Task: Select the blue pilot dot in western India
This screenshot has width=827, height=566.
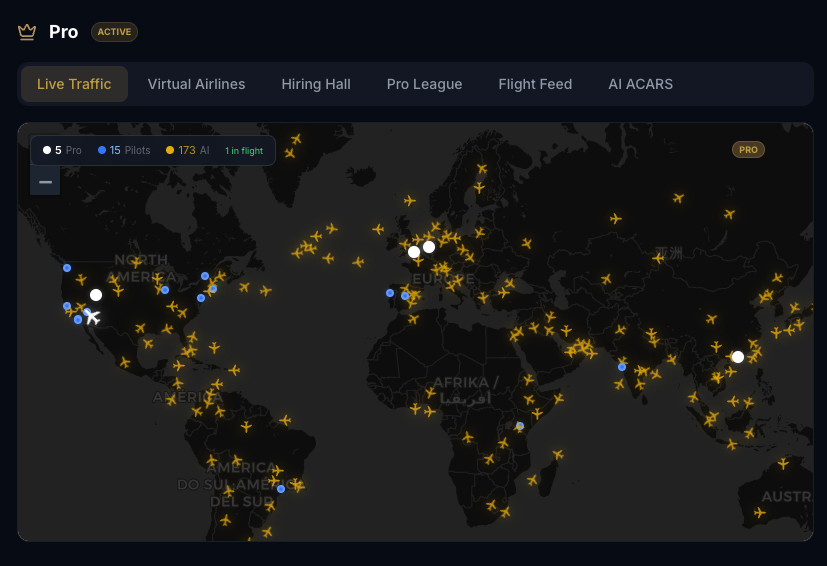Action: 622,367
